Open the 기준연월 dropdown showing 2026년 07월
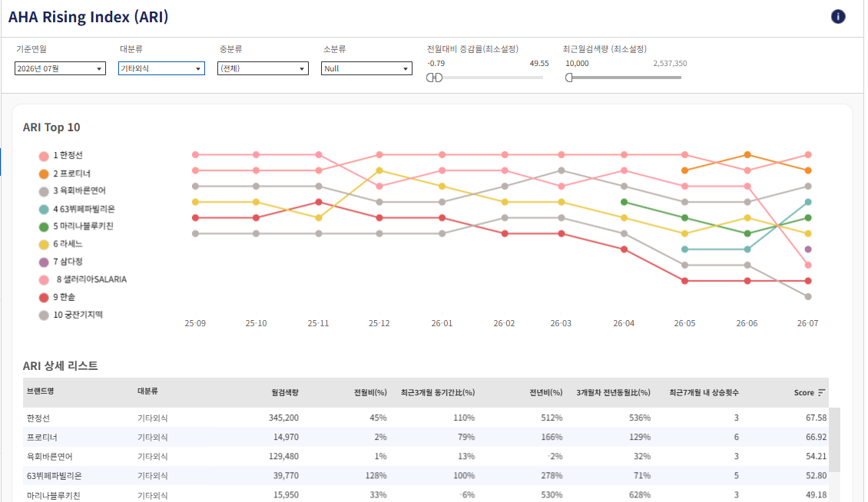 pyautogui.click(x=60, y=68)
